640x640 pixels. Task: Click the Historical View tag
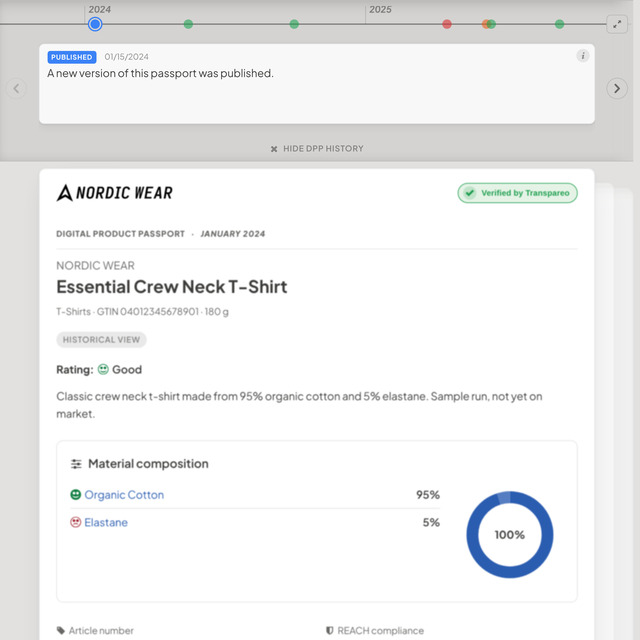(101, 340)
